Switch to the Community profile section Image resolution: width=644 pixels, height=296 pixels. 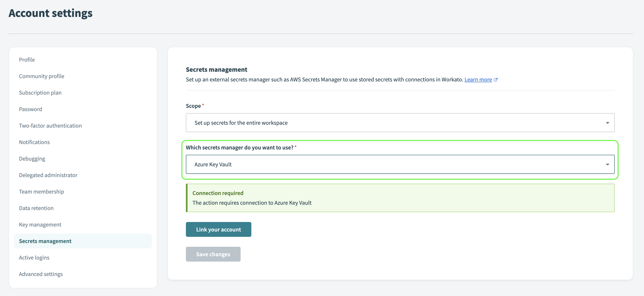42,76
